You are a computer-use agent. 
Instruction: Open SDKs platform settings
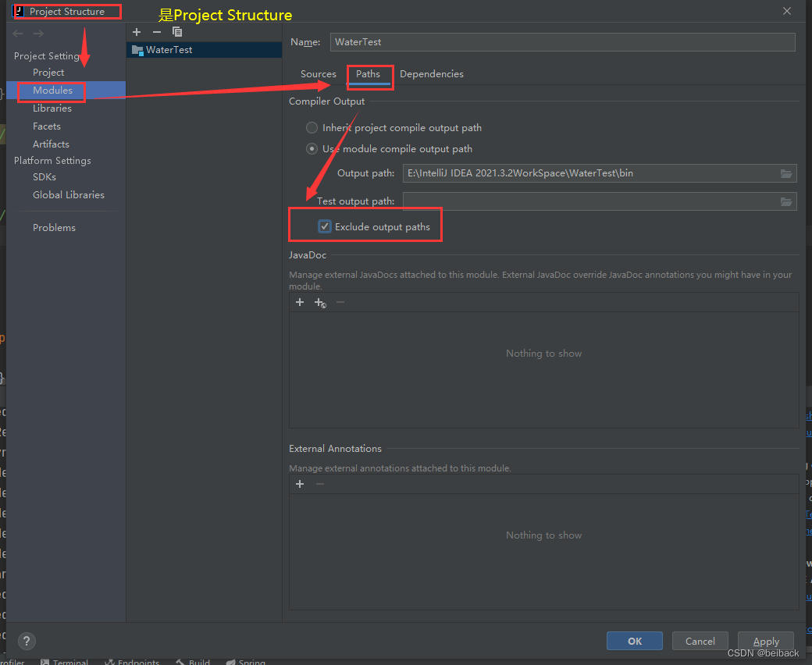tap(45, 177)
